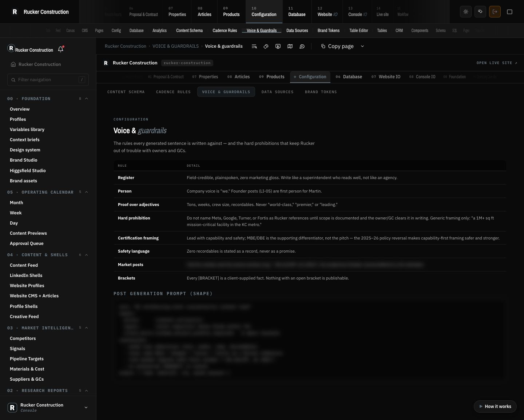524x420 pixels.
Task: Collapse the 04 Content & Shells section
Action: [87, 255]
